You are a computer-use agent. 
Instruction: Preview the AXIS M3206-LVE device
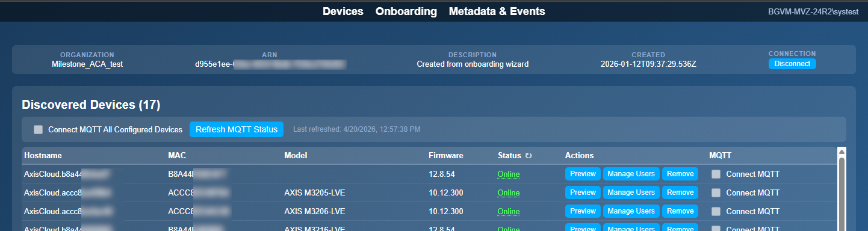583,211
